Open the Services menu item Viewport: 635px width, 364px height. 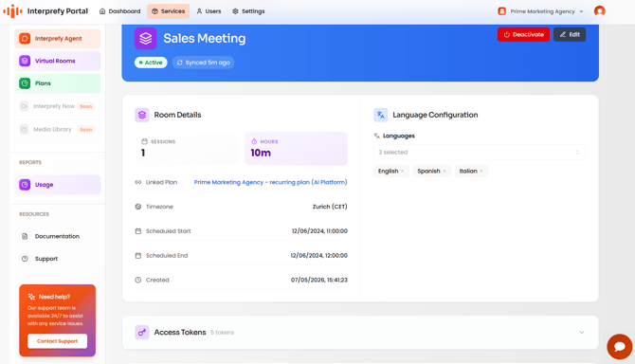tap(168, 11)
